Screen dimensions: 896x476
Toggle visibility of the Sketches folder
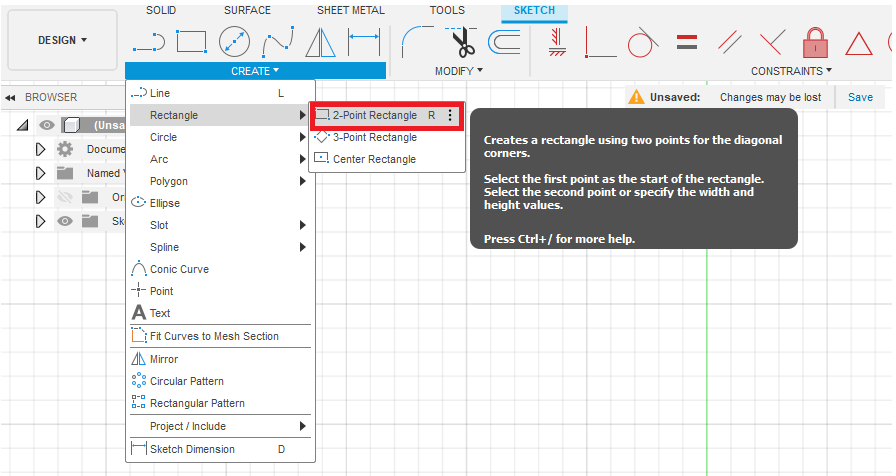point(65,221)
